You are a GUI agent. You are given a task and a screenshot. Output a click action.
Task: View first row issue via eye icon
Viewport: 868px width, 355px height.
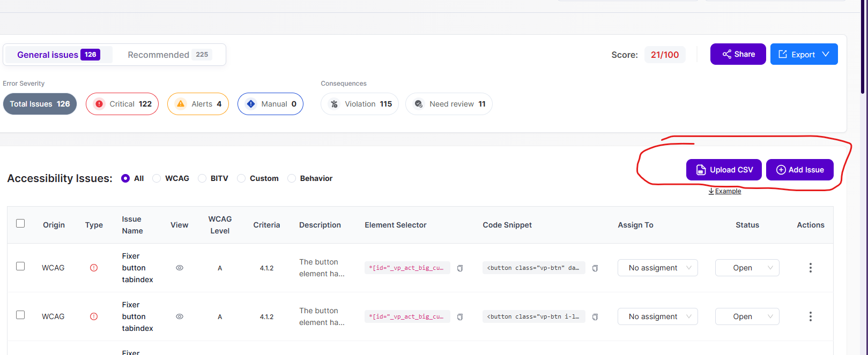[x=180, y=268]
